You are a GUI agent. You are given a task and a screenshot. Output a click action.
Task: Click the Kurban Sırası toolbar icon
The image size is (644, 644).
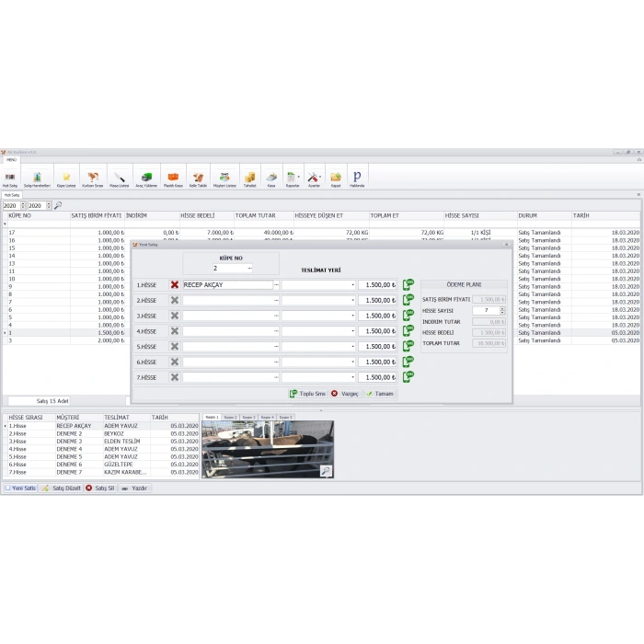[93, 177]
